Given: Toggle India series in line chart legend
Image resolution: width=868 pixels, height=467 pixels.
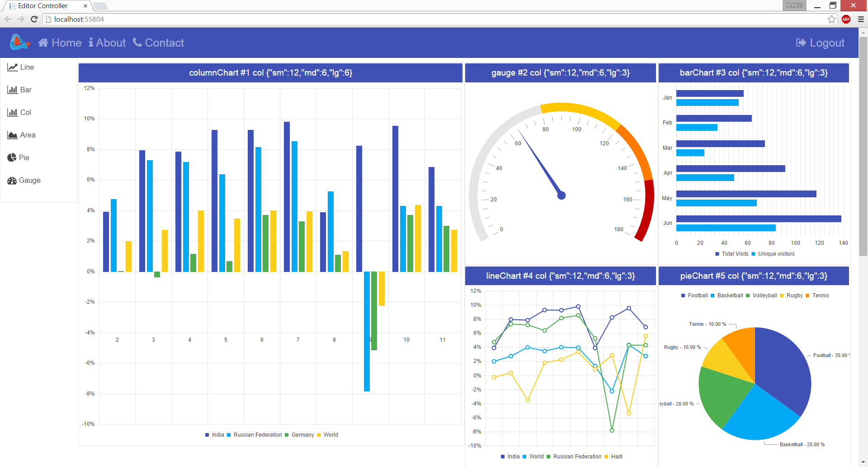Looking at the screenshot, I should click(x=510, y=457).
